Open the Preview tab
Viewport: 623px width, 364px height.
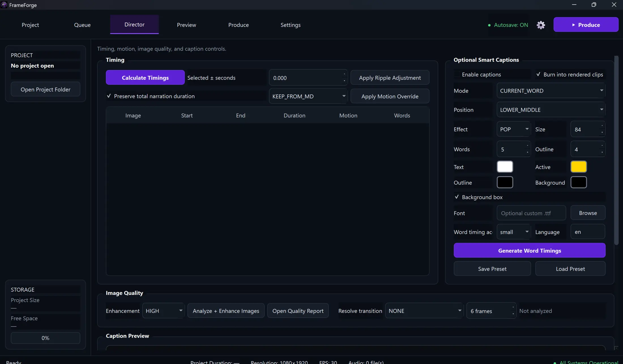point(186,25)
